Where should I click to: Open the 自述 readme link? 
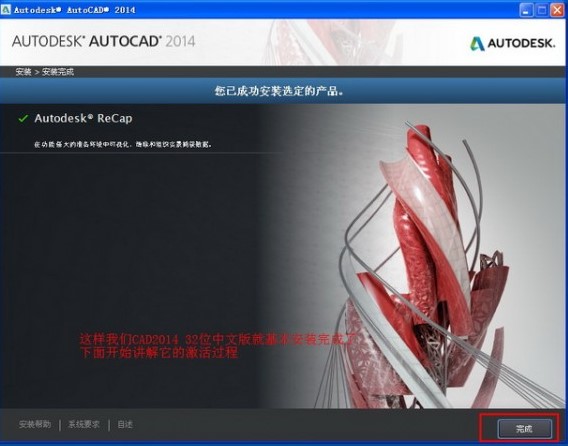[125, 424]
